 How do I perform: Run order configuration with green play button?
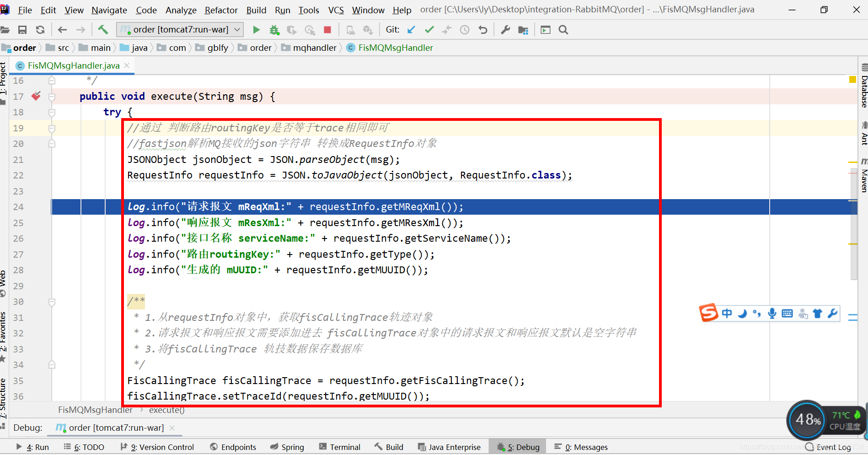(x=256, y=30)
